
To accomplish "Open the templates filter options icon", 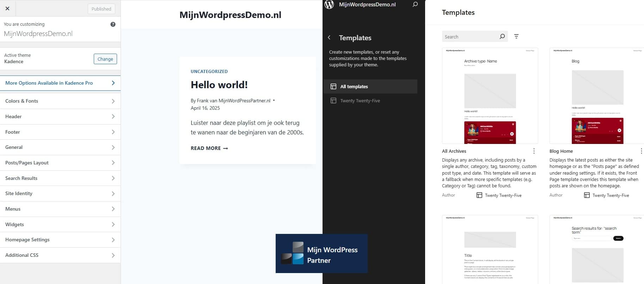I will tap(516, 36).
